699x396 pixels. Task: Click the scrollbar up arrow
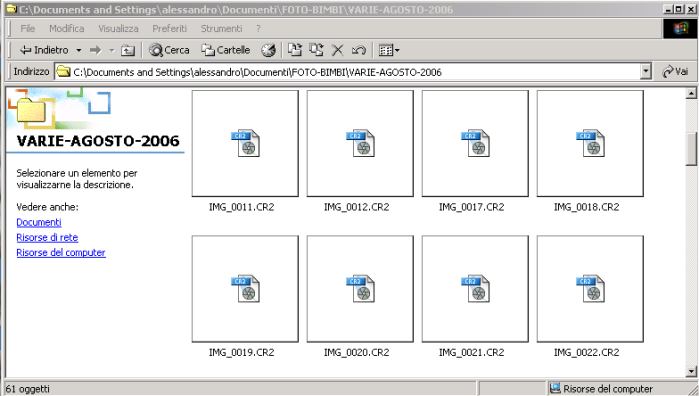pos(691,93)
